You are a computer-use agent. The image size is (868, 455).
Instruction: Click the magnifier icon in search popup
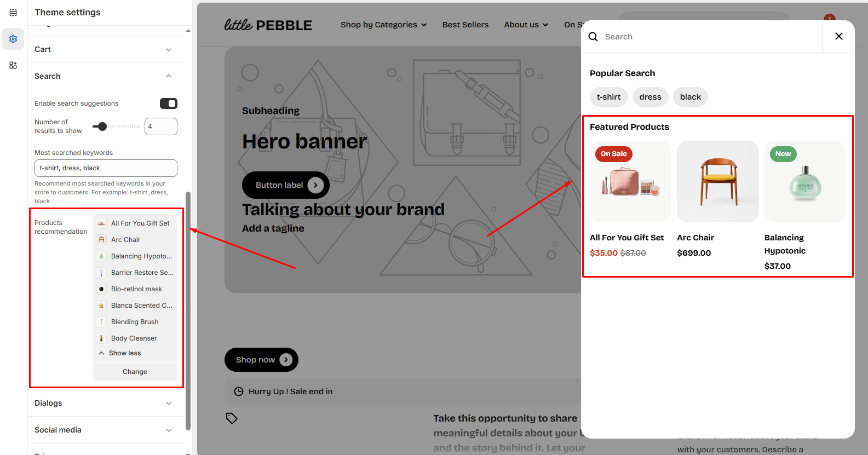593,37
